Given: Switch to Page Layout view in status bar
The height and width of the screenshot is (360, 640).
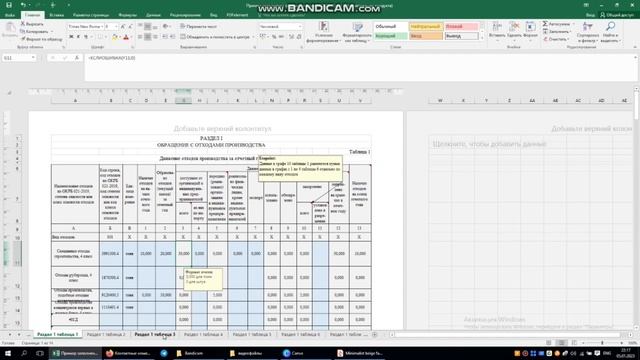Looking at the screenshot, I should pos(562,343).
